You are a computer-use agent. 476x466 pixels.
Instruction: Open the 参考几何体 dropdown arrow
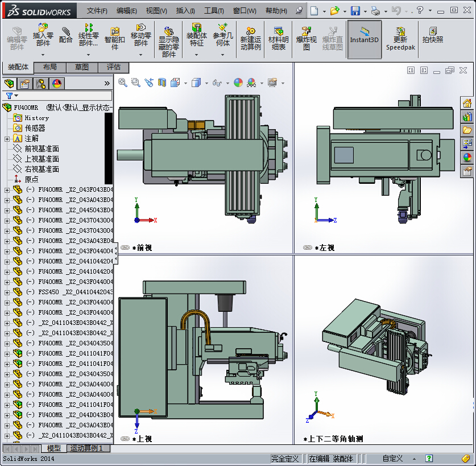click(x=223, y=55)
